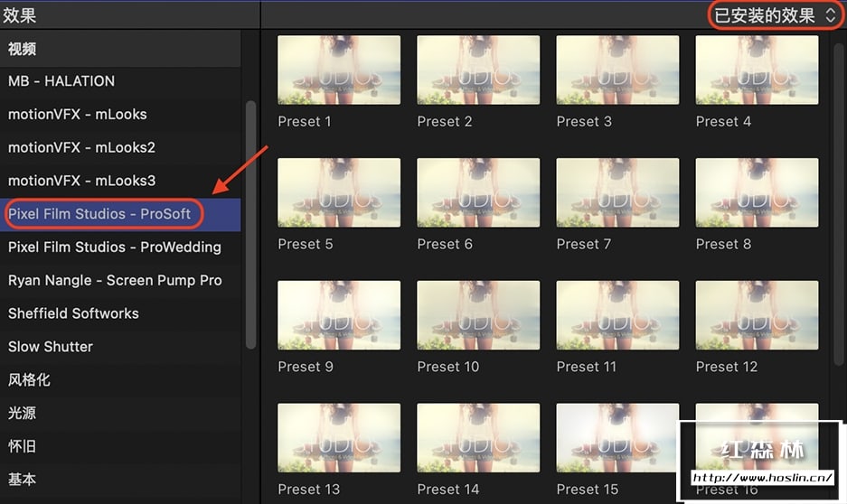Select the Preset 3 thumbnail
The width and height of the screenshot is (847, 504).
[618, 70]
